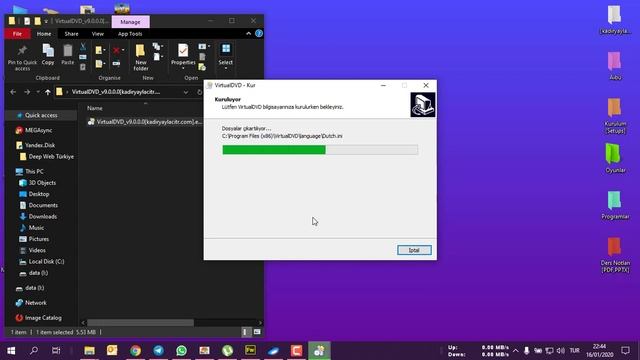Click the Copy button in Clipboard group
The width and height of the screenshot is (640, 360).
tap(48, 55)
